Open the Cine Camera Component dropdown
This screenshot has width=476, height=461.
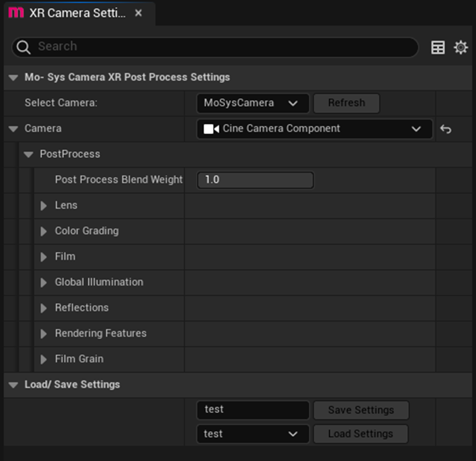point(315,129)
